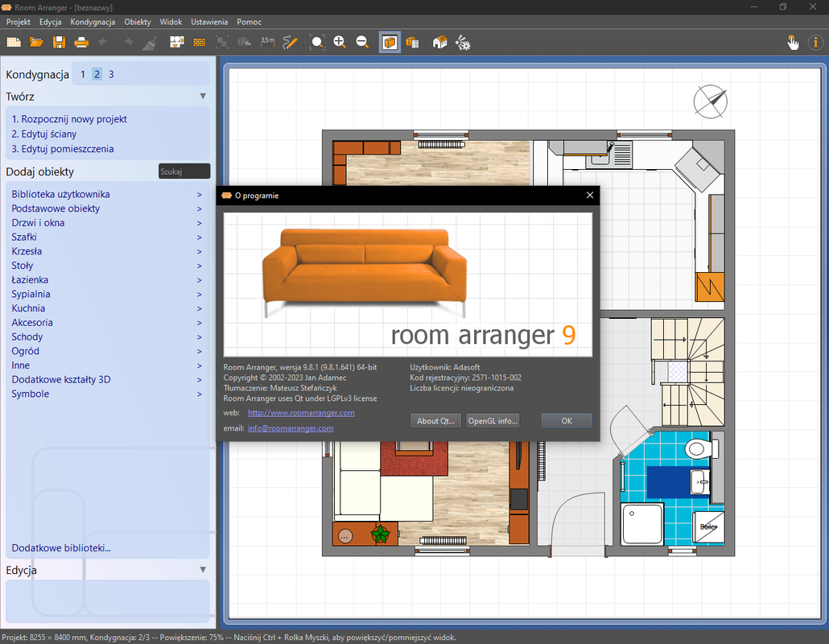Viewport: 829px width, 644px height.
Task: Switch to floor 1
Action: click(82, 75)
